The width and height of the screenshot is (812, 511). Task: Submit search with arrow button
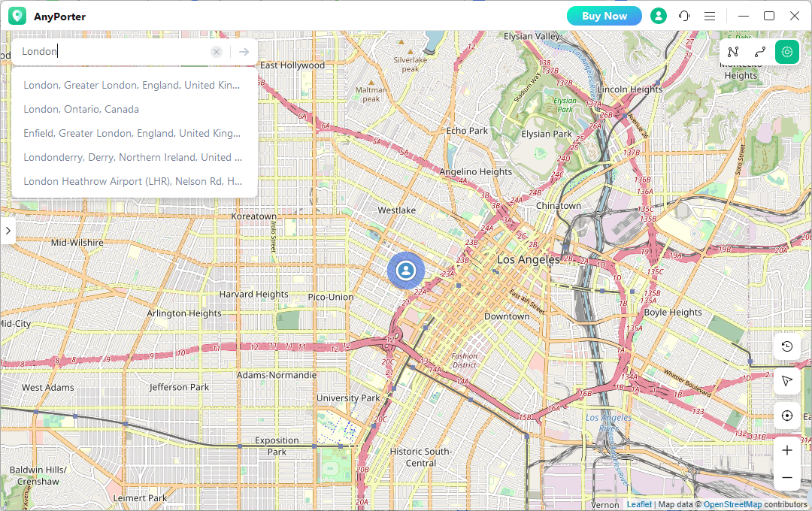pos(244,52)
